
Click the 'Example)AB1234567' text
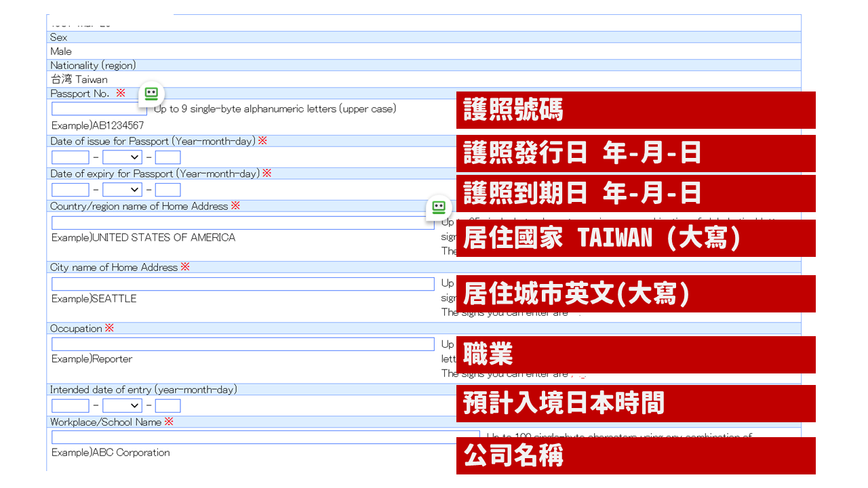(x=98, y=126)
